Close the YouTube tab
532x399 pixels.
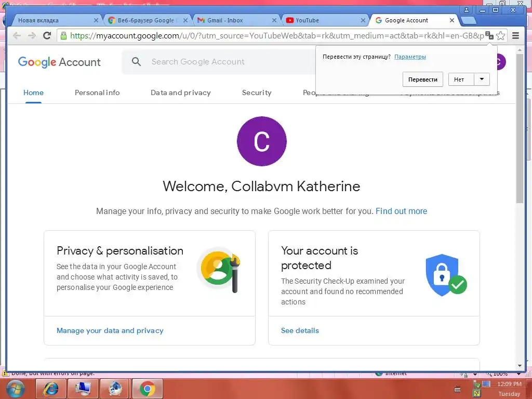tap(363, 20)
